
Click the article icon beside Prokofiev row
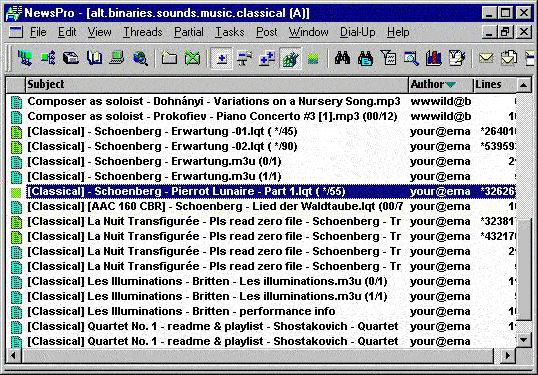point(16,117)
